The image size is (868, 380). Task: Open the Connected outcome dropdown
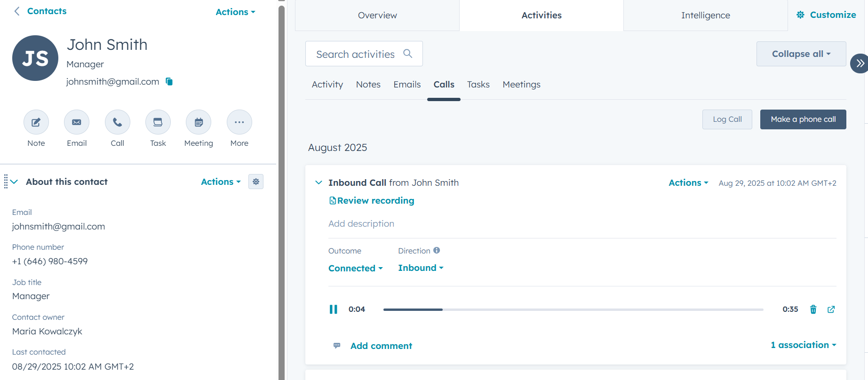(355, 268)
